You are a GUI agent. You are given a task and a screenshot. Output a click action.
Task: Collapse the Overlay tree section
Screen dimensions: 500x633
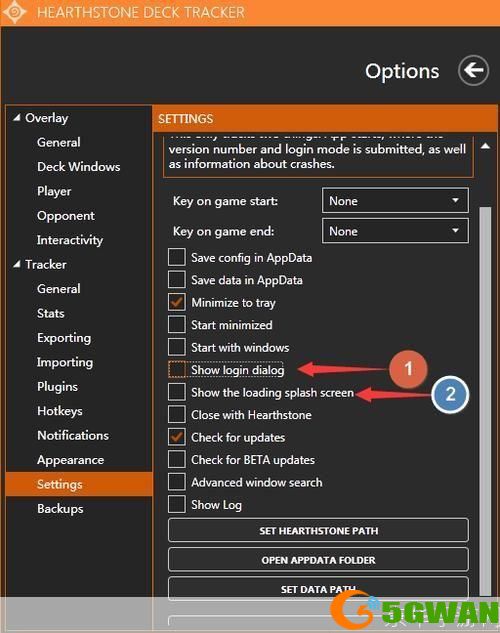(x=17, y=117)
